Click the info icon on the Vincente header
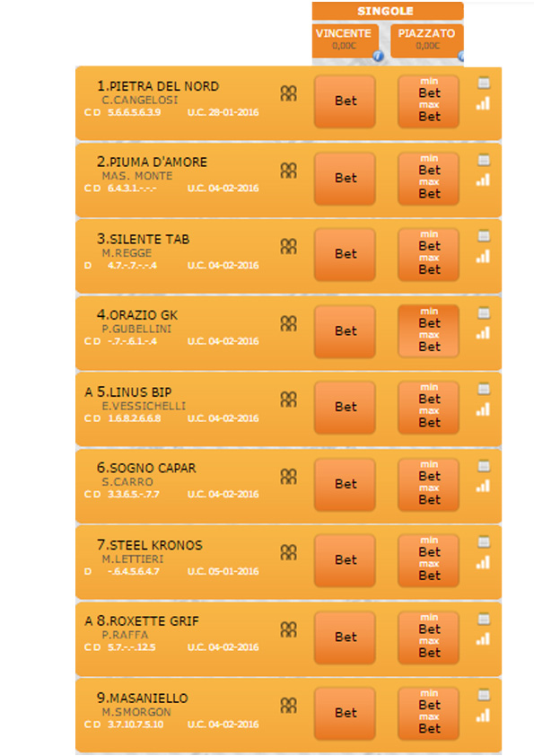 [x=379, y=57]
